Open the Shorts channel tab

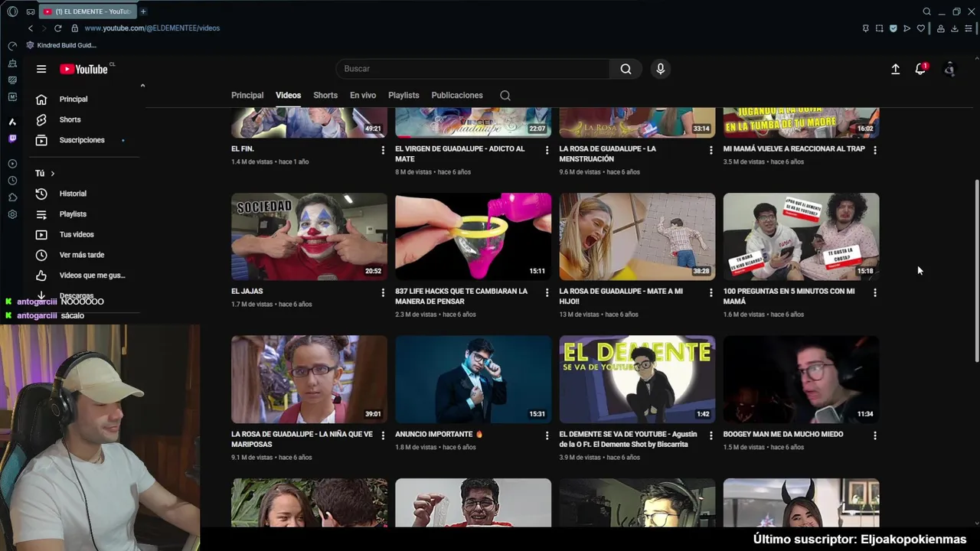pos(325,96)
